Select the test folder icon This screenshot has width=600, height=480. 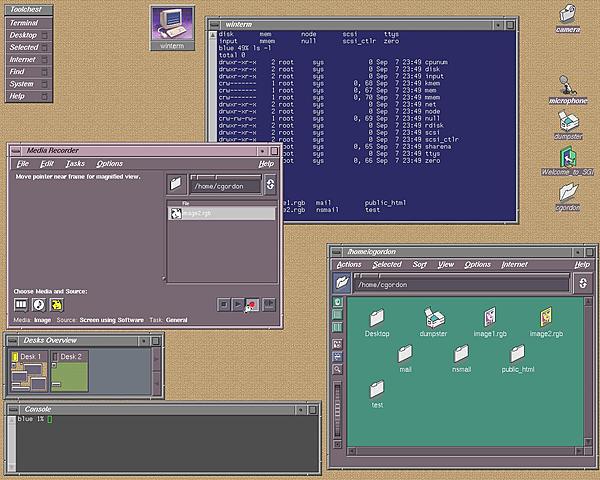click(x=377, y=394)
